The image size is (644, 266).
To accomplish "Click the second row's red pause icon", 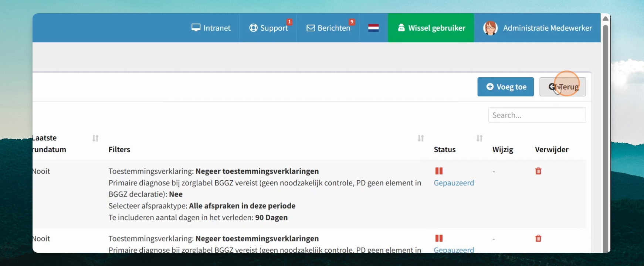I will coord(439,238).
